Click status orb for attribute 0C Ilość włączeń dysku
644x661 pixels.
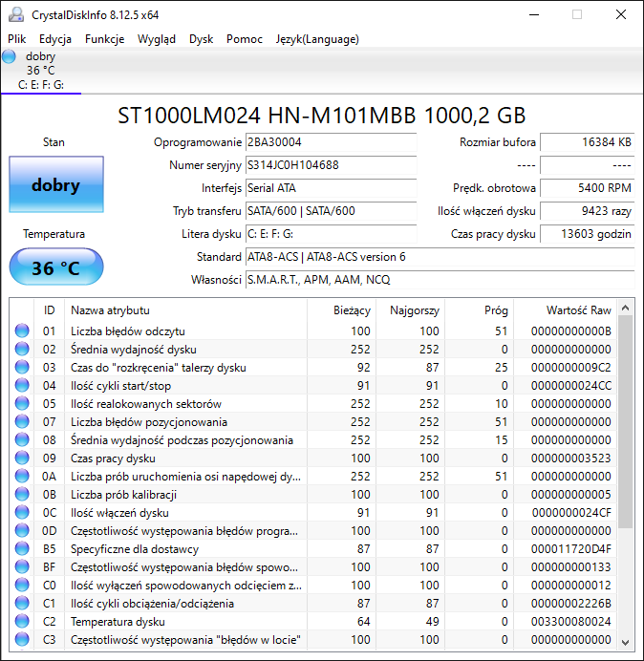(22, 512)
